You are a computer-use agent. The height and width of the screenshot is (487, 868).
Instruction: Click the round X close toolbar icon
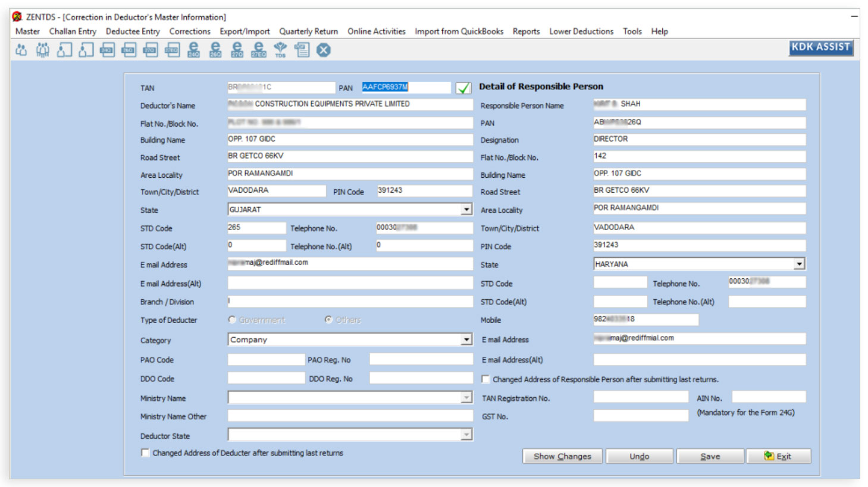pos(324,50)
